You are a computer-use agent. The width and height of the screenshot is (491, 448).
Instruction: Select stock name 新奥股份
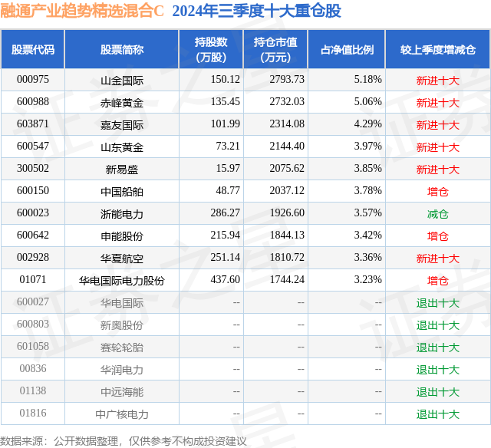pyautogui.click(x=122, y=325)
